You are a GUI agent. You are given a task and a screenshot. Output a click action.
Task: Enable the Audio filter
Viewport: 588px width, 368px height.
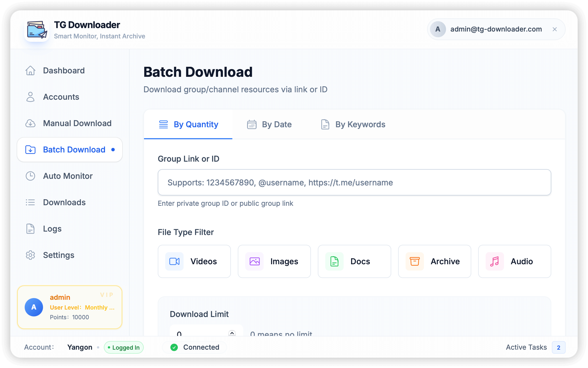pyautogui.click(x=514, y=261)
